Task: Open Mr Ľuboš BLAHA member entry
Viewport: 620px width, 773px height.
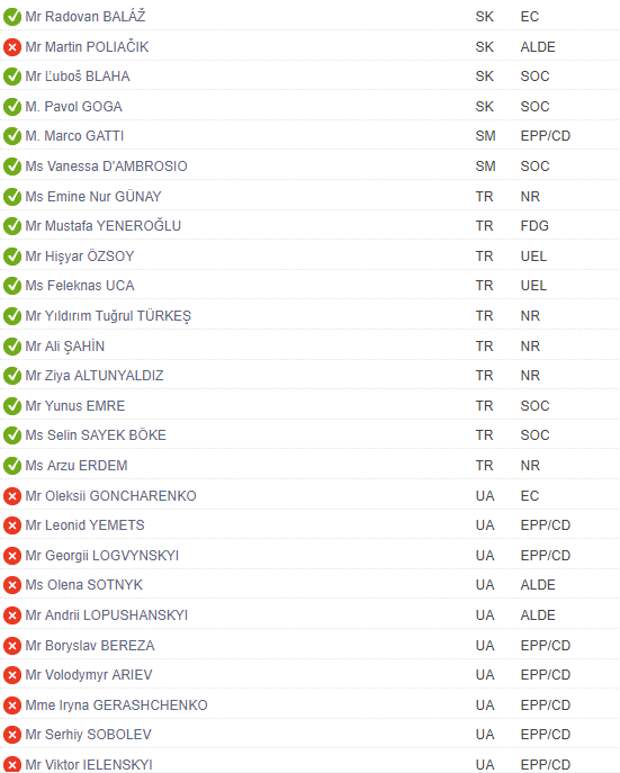Action: [77, 76]
